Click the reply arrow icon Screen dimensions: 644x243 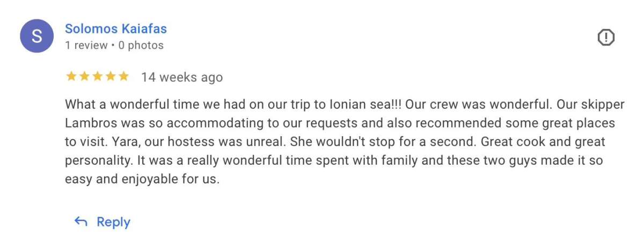(81, 222)
